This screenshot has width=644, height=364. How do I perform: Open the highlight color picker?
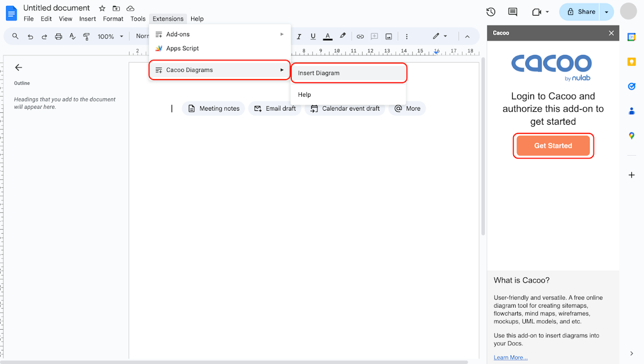click(x=343, y=36)
